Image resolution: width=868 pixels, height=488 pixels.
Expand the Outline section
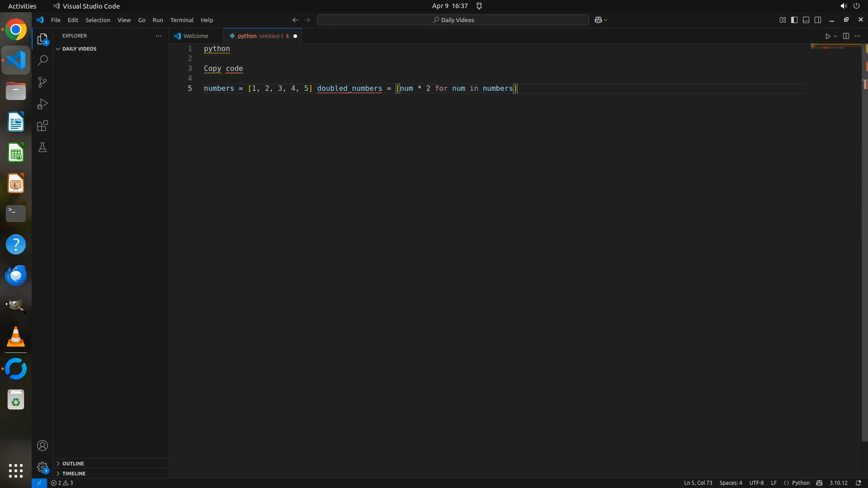coord(73,464)
